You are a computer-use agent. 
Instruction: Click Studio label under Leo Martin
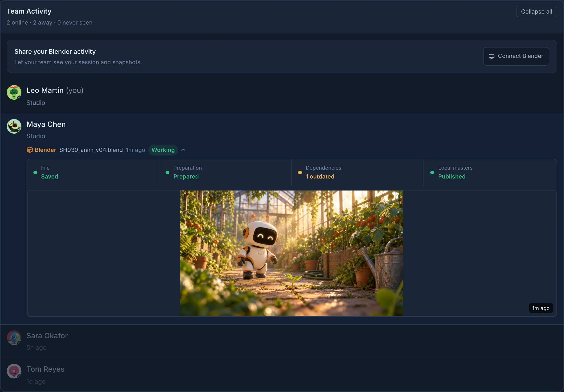click(x=36, y=103)
